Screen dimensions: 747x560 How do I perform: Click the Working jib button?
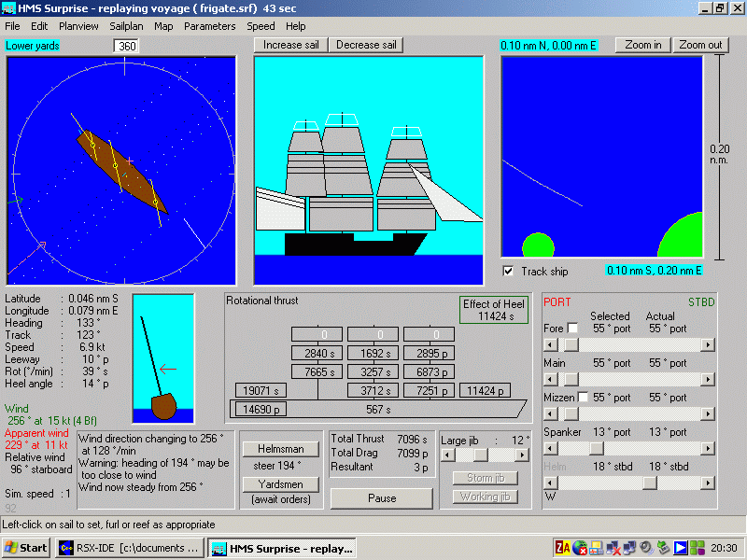coord(486,497)
